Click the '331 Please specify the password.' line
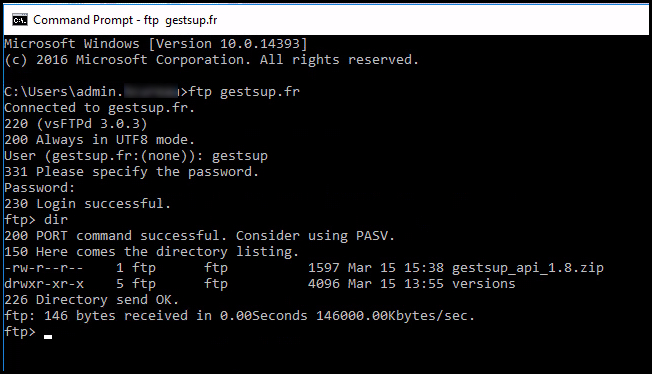This screenshot has height=374, width=652. click(x=131, y=172)
